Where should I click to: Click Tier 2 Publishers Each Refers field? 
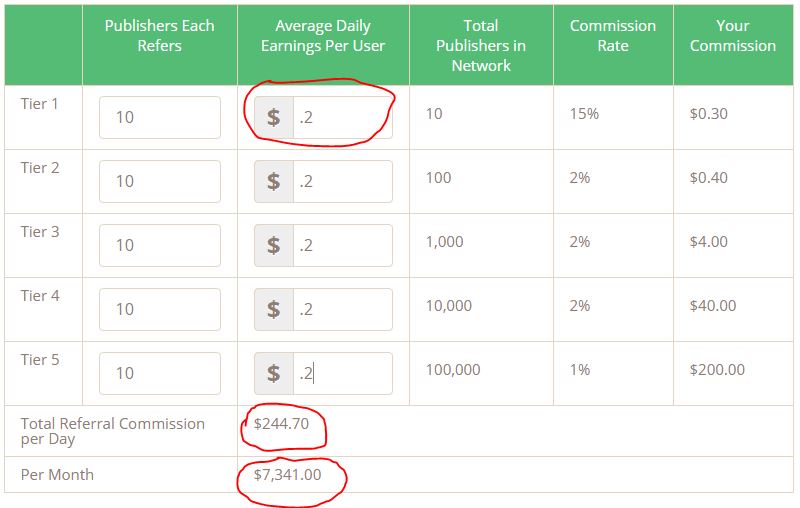point(160,182)
